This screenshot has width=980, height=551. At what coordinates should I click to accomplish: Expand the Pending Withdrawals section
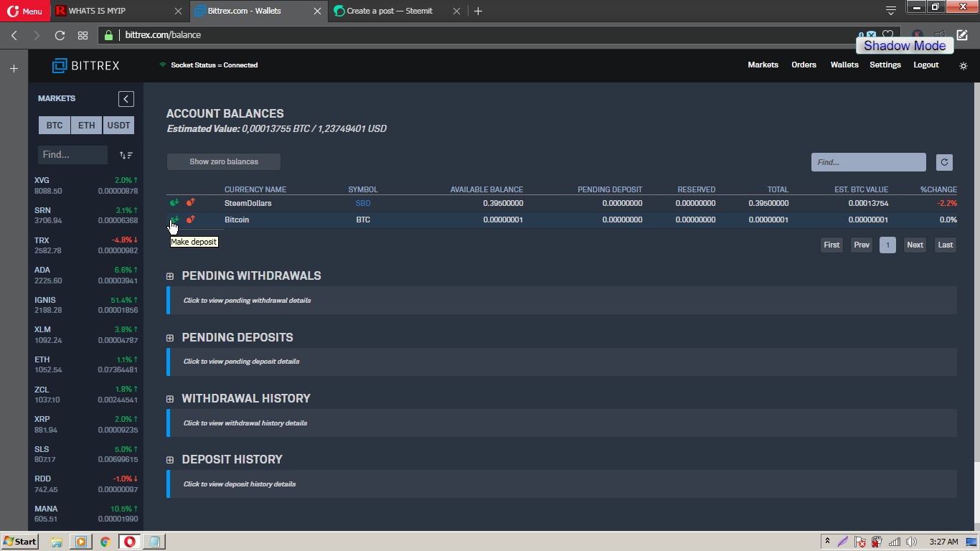pyautogui.click(x=170, y=276)
